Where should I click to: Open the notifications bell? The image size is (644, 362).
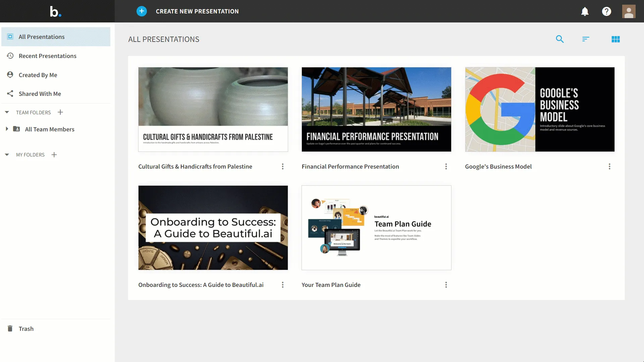(585, 11)
